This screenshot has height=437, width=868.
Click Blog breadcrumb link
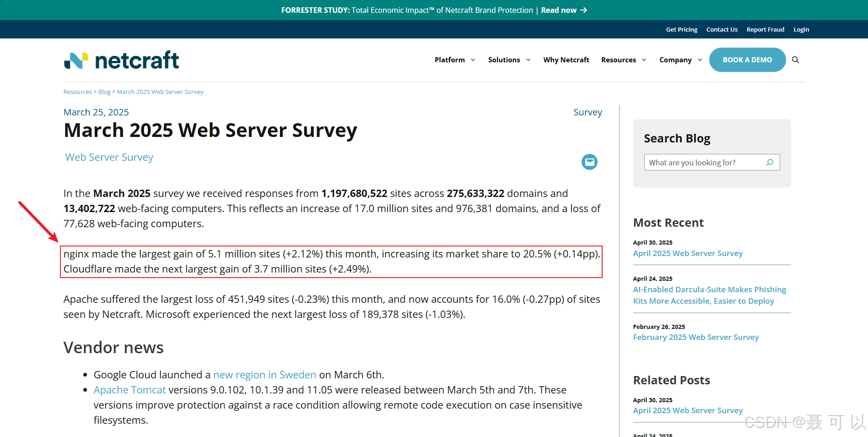coord(104,92)
